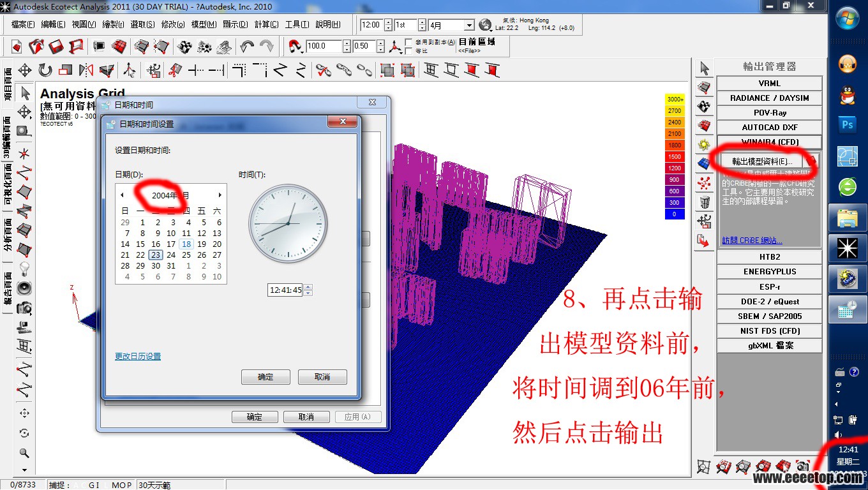This screenshot has height=490, width=868.
Task: Open the 更改日历设置 link
Action: (x=138, y=357)
